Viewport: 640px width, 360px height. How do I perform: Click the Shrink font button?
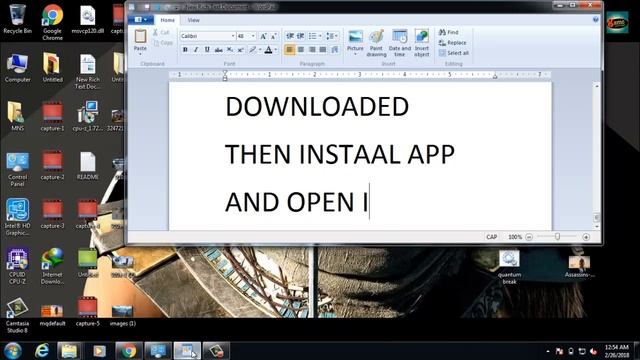click(x=274, y=36)
